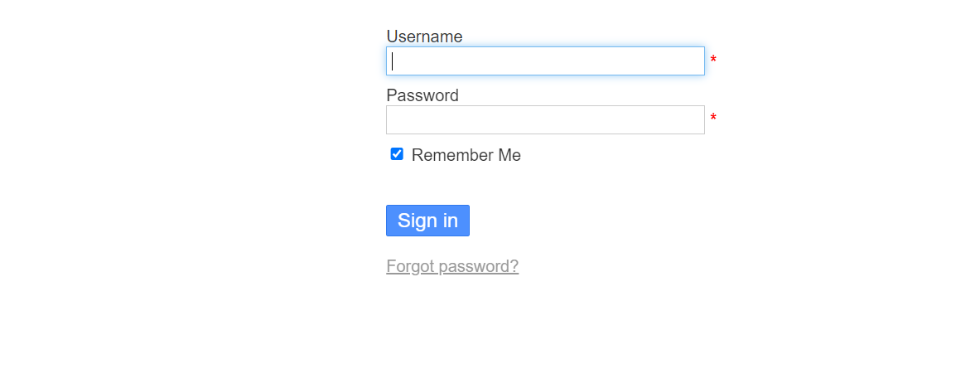Image resolution: width=980 pixels, height=374 pixels.
Task: Click the Username text field
Action: tap(545, 61)
